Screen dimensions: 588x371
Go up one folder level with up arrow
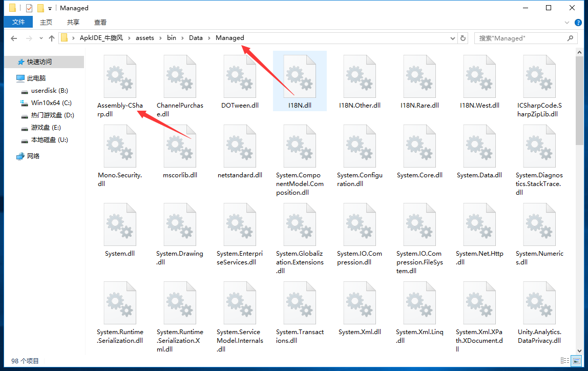pos(51,38)
